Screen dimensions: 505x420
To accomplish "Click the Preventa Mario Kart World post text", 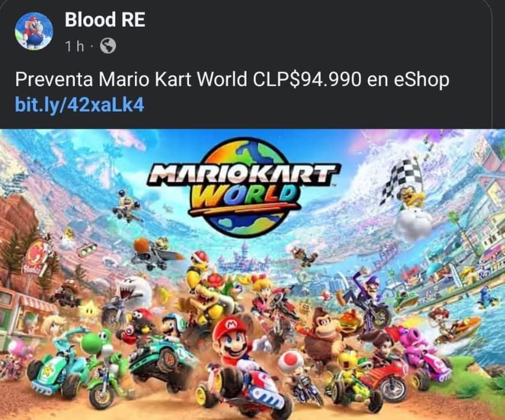I will tap(232, 79).
